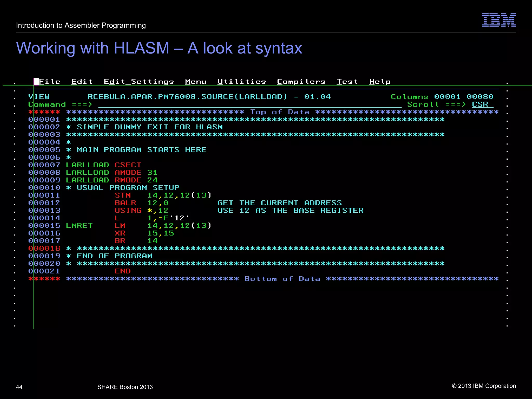532x399 pixels.
Task: Click the LMRET label
Action: [x=79, y=226]
